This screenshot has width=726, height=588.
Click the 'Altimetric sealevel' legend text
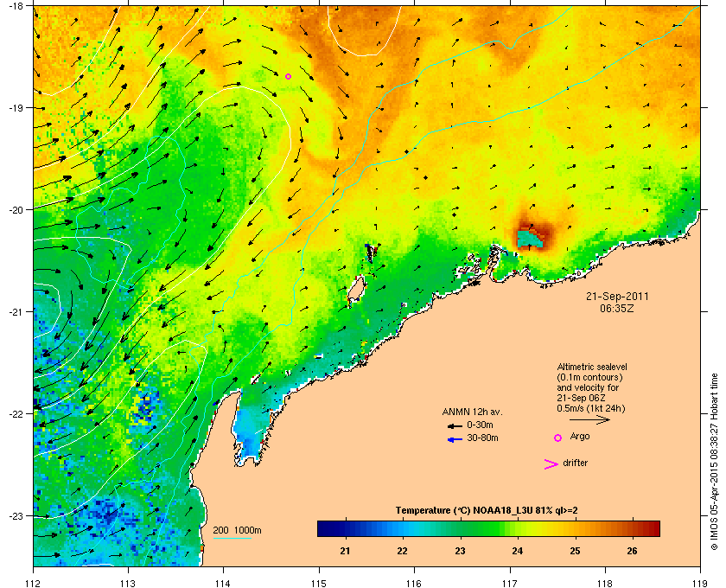592,367
